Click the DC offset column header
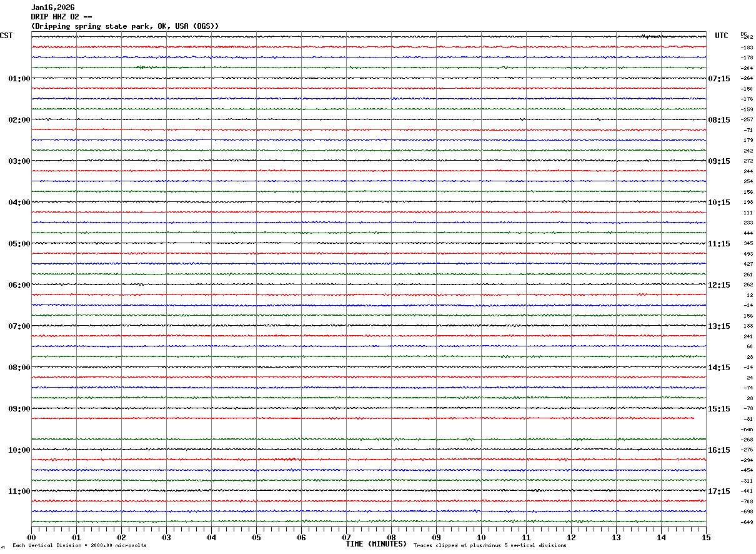The width and height of the screenshot is (756, 554). coord(744,33)
